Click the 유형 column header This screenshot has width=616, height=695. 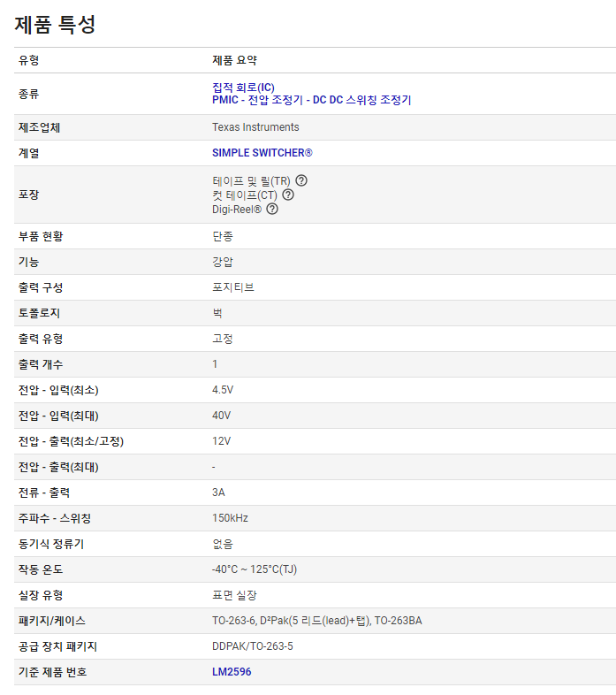29,60
